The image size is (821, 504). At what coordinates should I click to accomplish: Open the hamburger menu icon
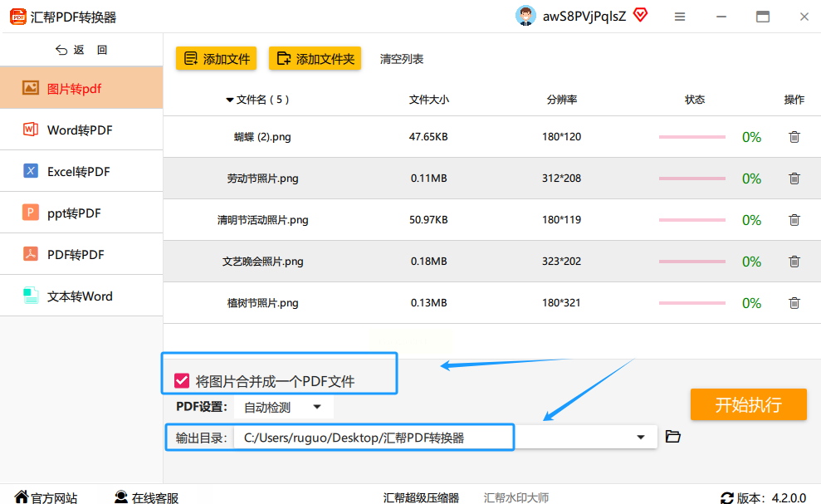pos(680,17)
